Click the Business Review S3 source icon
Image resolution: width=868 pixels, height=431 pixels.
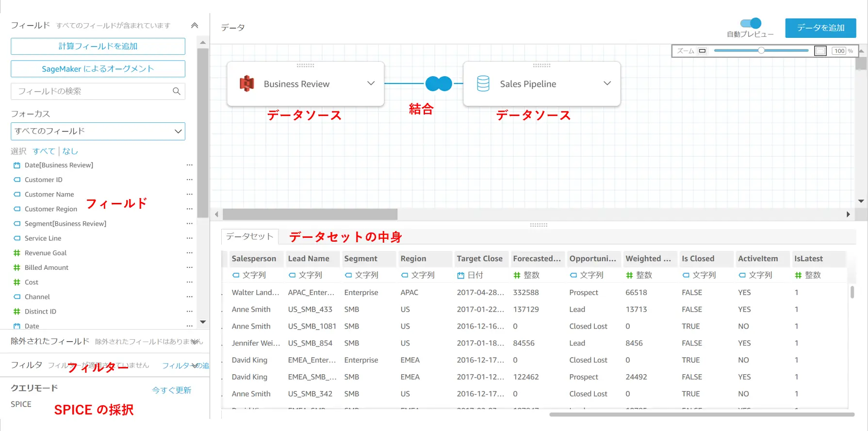point(247,83)
